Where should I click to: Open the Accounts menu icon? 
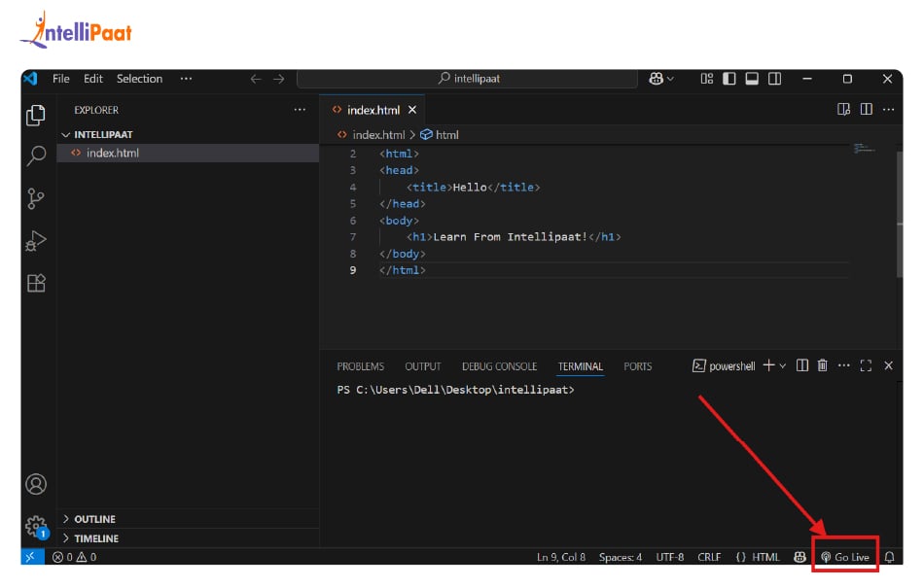coord(36,484)
